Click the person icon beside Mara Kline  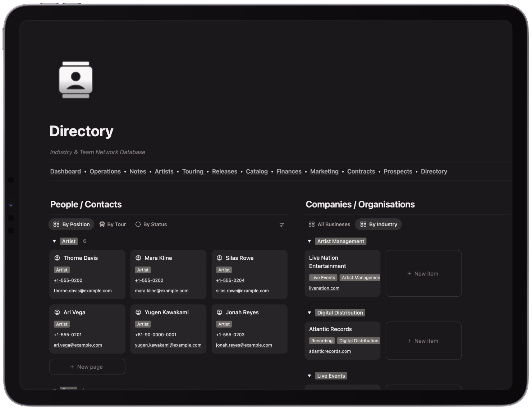pos(138,258)
